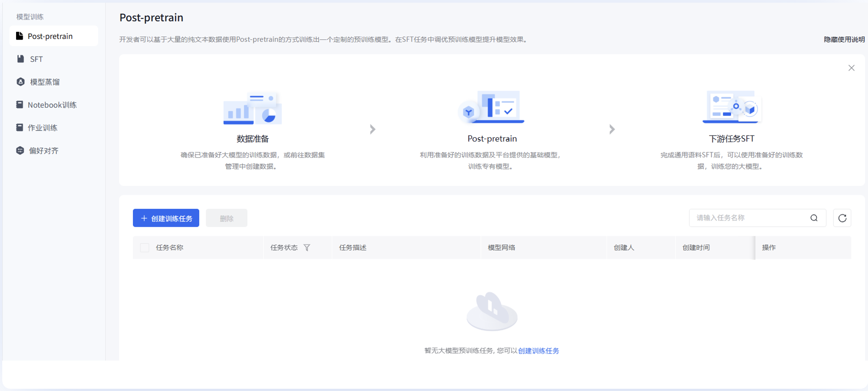Click the 创建训练任务 link in empty state

[539, 351]
